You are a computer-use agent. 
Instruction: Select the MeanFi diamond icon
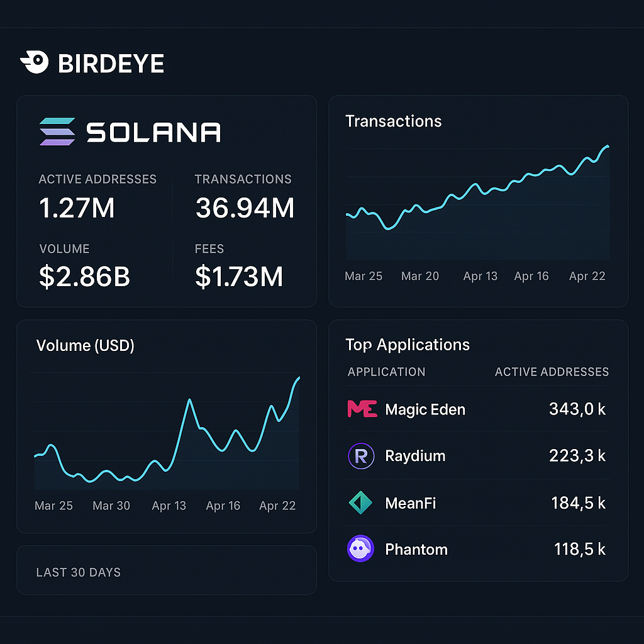coord(360,502)
